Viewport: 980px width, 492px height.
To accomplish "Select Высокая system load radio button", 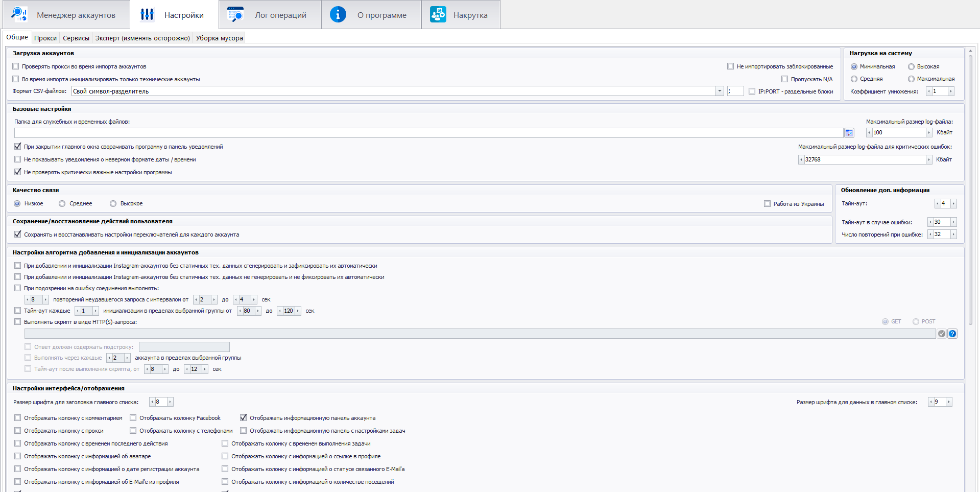I will click(x=911, y=66).
